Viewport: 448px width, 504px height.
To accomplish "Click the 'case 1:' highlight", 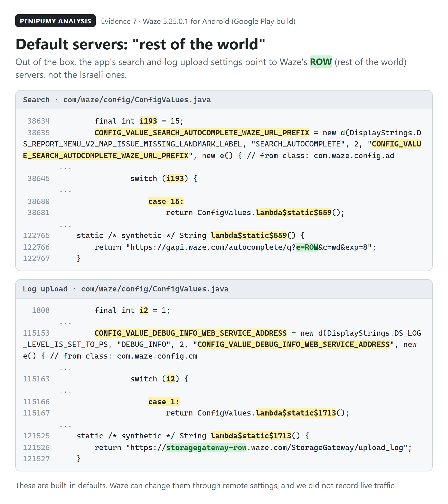I will [x=164, y=402].
